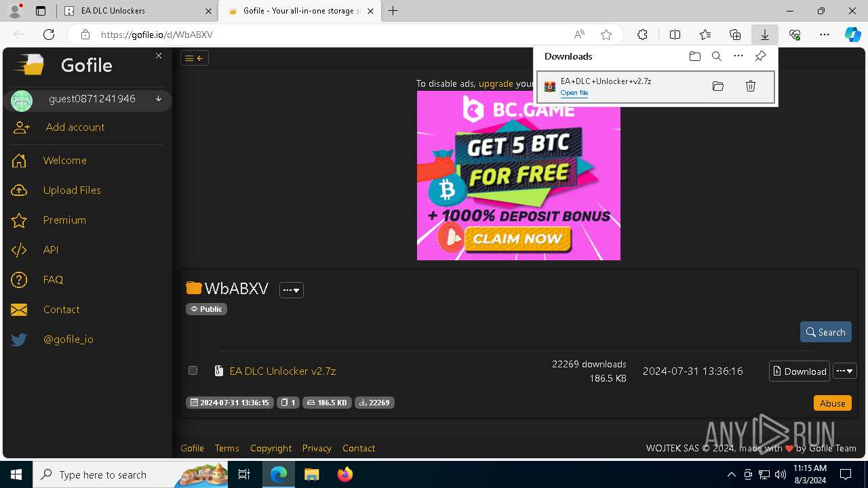Open footer Terms link
Screen dimensions: 868x488
tap(226, 449)
